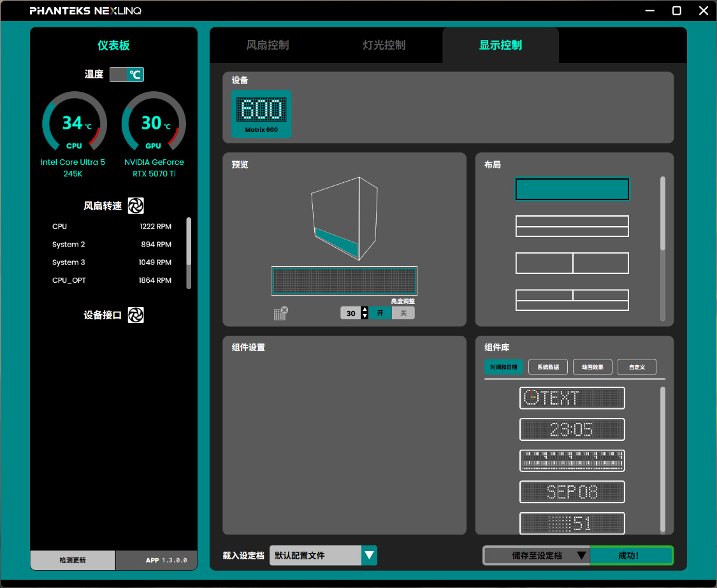Switch to the 风扇控制 tab
The width and height of the screenshot is (717, 588).
pyautogui.click(x=268, y=45)
